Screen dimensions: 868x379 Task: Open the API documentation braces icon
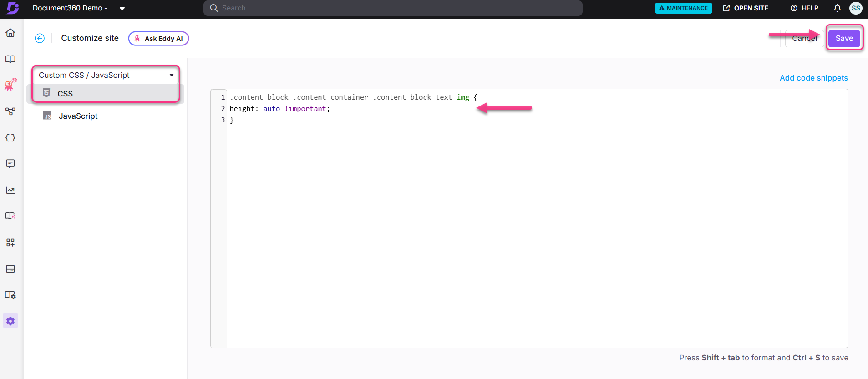[x=10, y=138]
